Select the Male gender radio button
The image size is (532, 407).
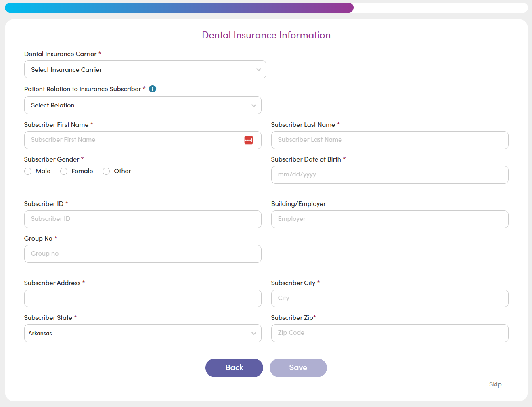click(x=28, y=171)
